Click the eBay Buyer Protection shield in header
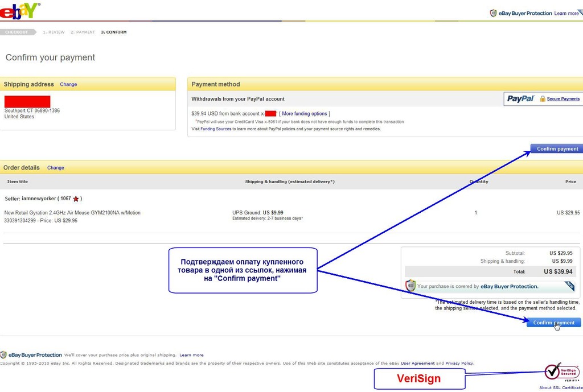 coord(494,14)
